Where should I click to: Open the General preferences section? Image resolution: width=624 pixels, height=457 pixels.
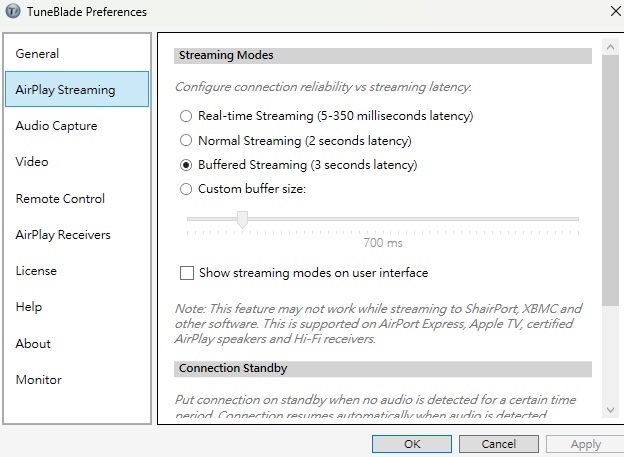pos(38,54)
